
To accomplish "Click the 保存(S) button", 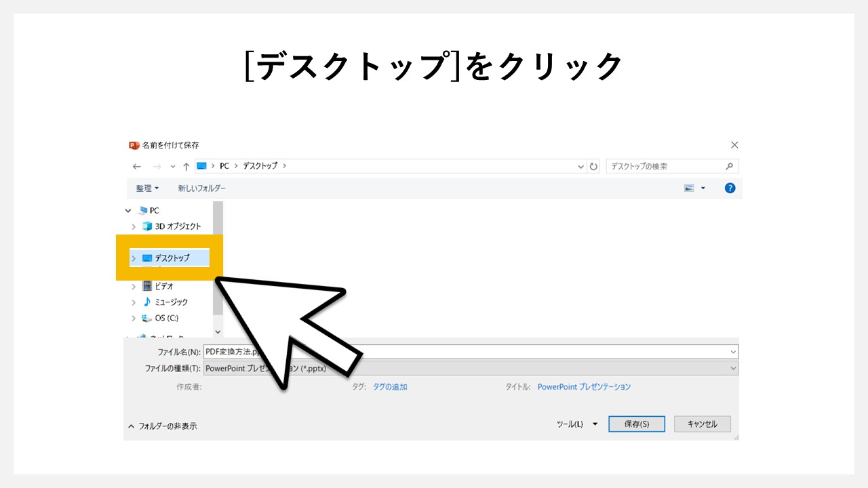I will coord(636,424).
